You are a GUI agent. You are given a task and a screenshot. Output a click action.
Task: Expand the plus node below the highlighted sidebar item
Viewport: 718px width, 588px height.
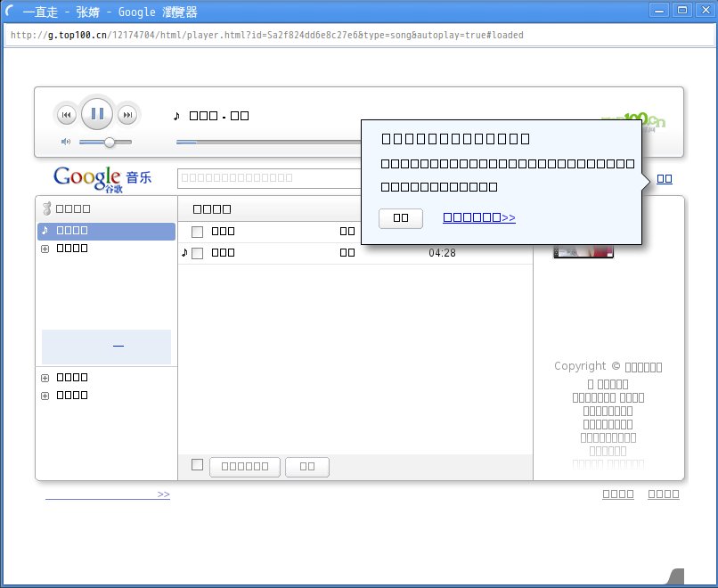point(45,249)
